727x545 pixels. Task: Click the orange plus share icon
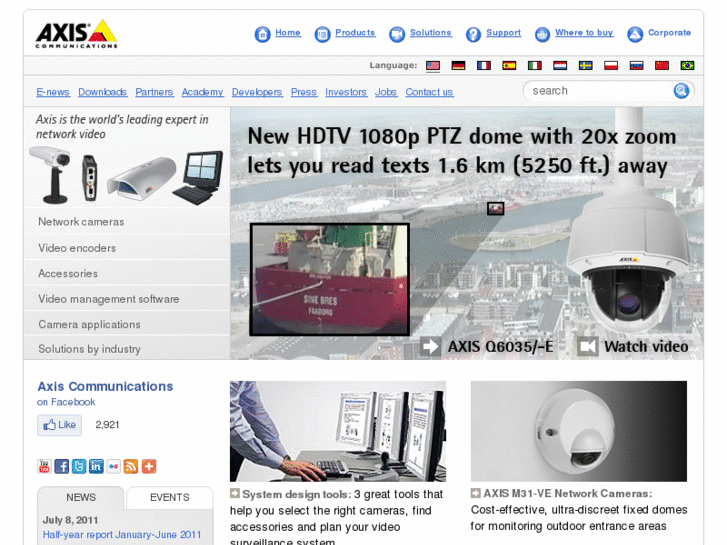coord(149,466)
